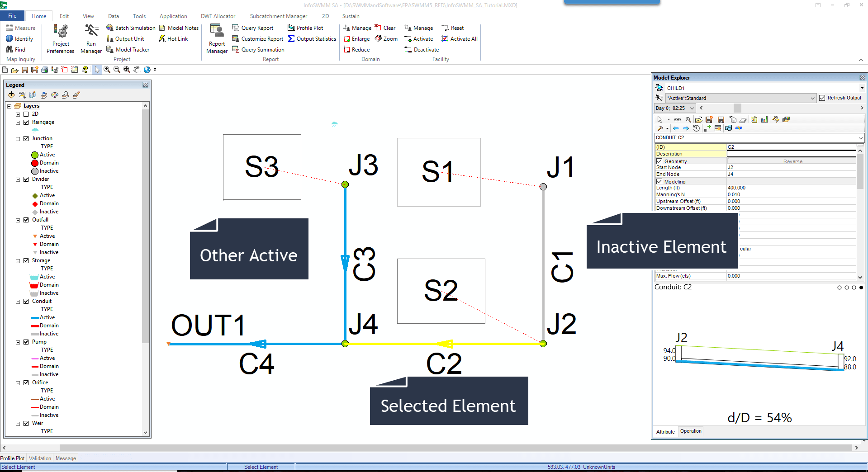
Task: Open the color palette icon in Legend
Action: pos(55,95)
